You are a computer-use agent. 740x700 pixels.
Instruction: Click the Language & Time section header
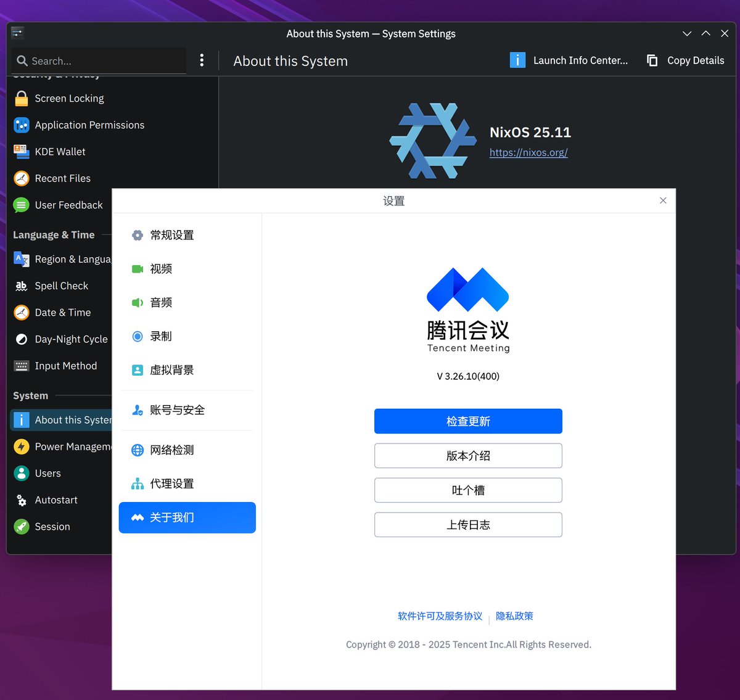[x=54, y=235]
